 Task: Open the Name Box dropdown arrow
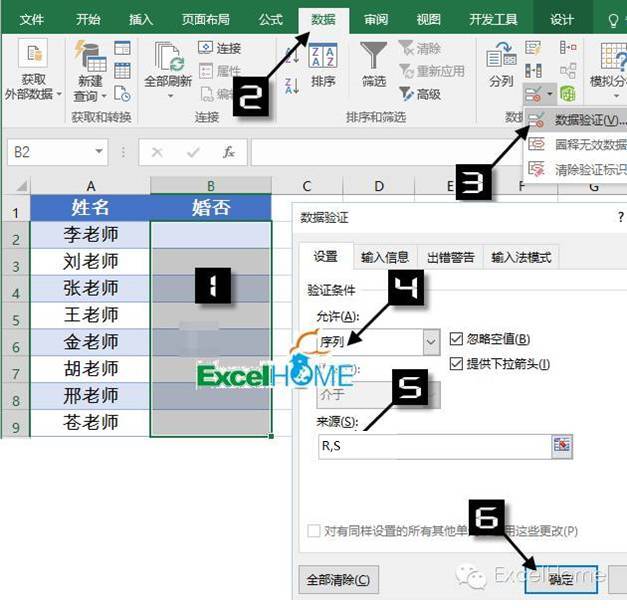[x=98, y=152]
